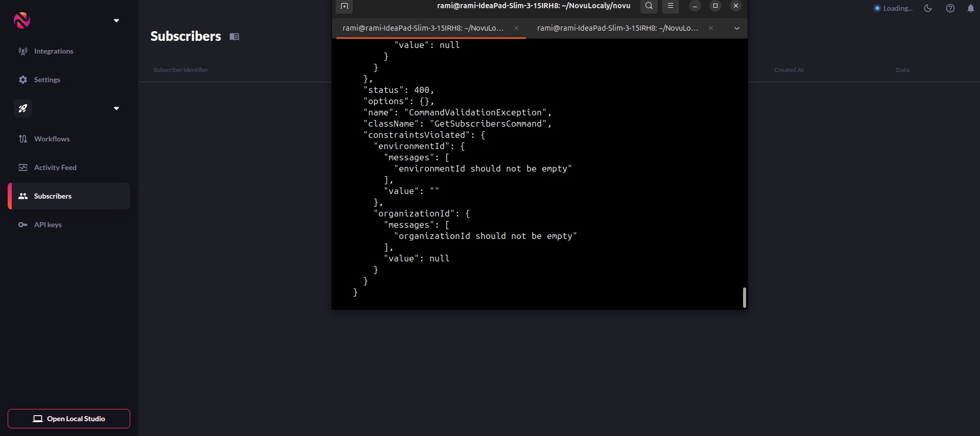Toggle dark mode with the moon icon
The height and width of the screenshot is (436, 980).
point(928,8)
